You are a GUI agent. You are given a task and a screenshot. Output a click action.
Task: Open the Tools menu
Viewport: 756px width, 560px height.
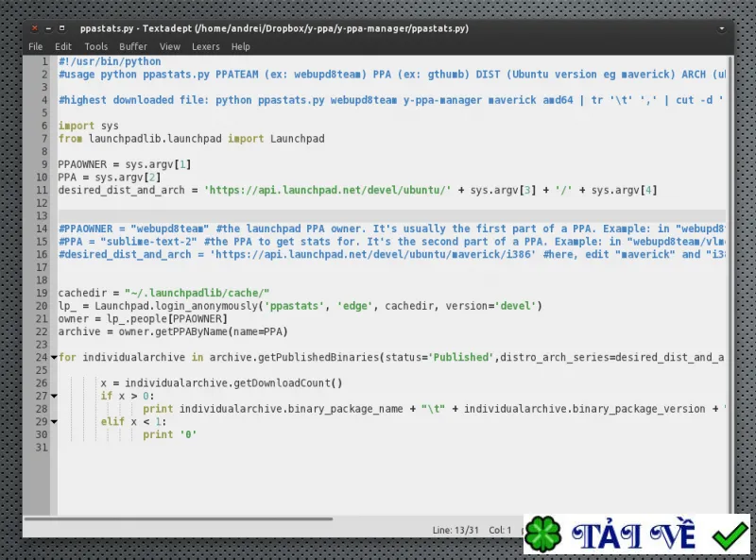click(96, 47)
